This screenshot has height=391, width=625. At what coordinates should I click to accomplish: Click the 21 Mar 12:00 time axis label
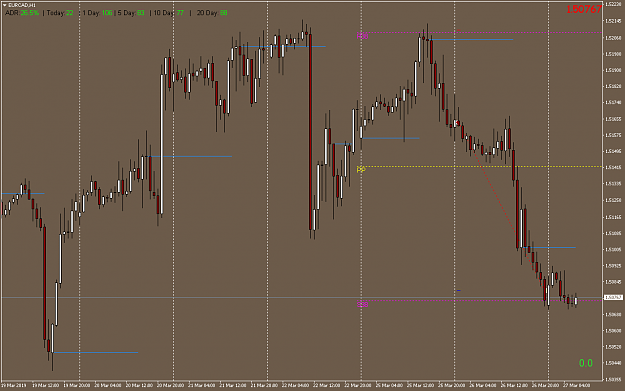coord(233,385)
